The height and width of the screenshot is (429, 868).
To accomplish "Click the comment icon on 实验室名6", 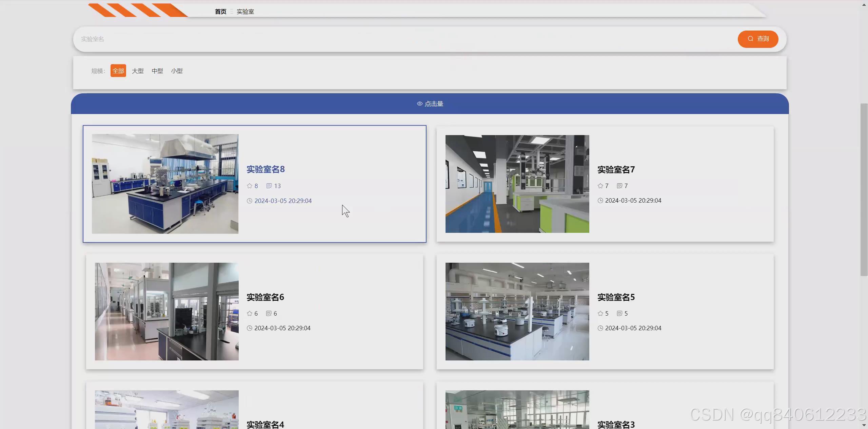I will point(269,313).
